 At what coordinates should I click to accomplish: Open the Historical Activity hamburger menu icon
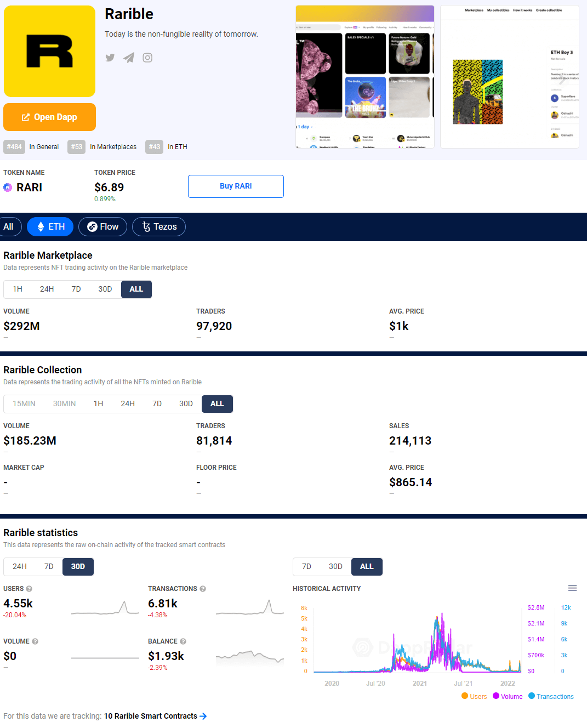[x=572, y=588]
